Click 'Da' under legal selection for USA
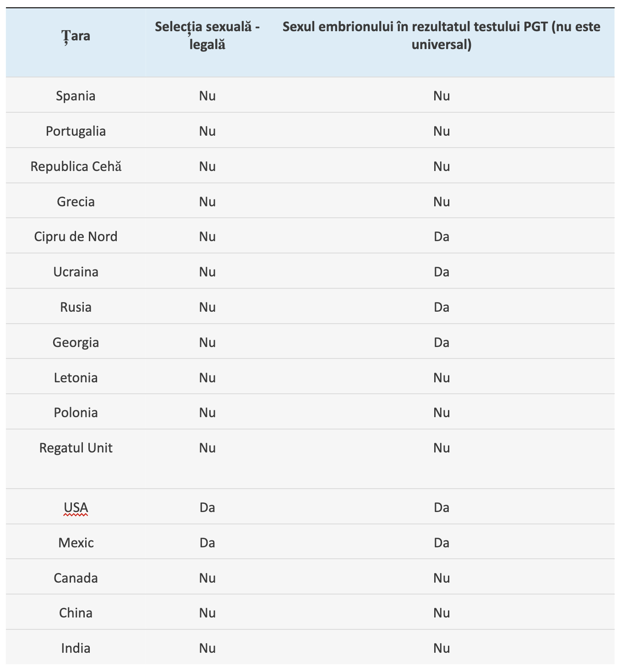The image size is (622, 672). (x=207, y=508)
